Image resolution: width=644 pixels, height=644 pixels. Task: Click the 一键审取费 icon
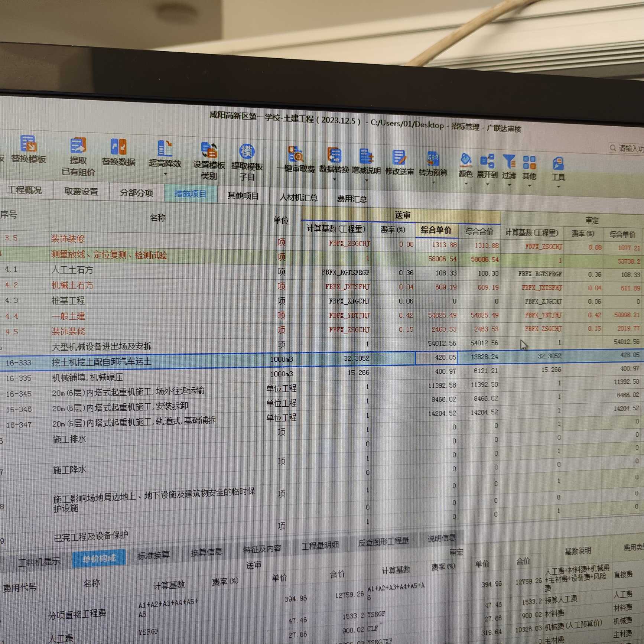pyautogui.click(x=296, y=154)
